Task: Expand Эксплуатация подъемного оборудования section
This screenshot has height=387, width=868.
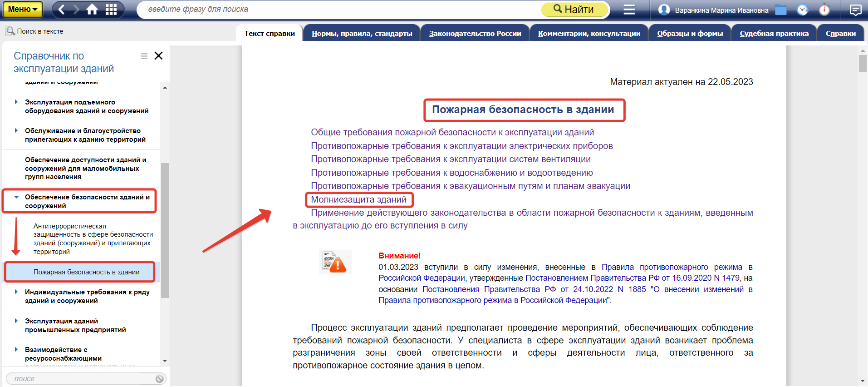Action: (x=16, y=102)
